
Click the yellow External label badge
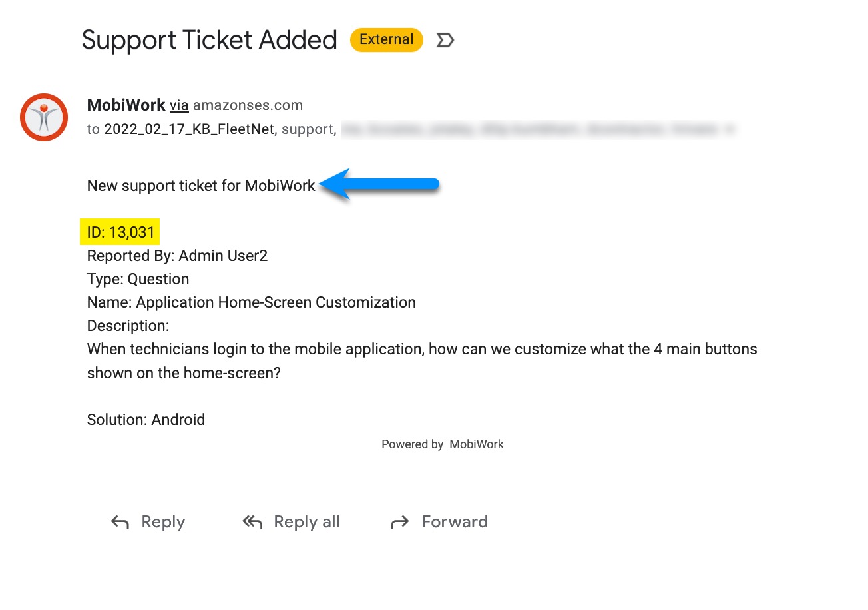pos(386,40)
